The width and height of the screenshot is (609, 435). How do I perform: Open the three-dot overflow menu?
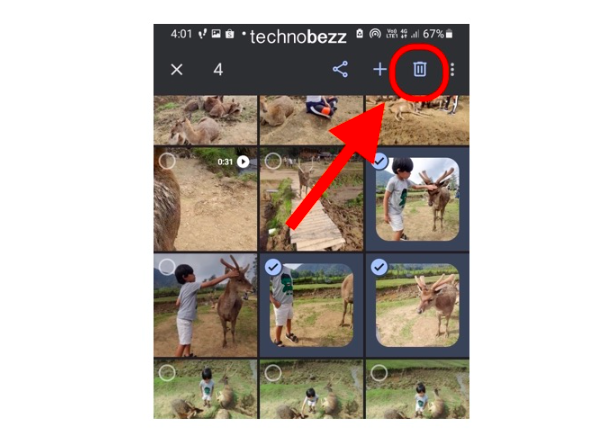tap(452, 70)
